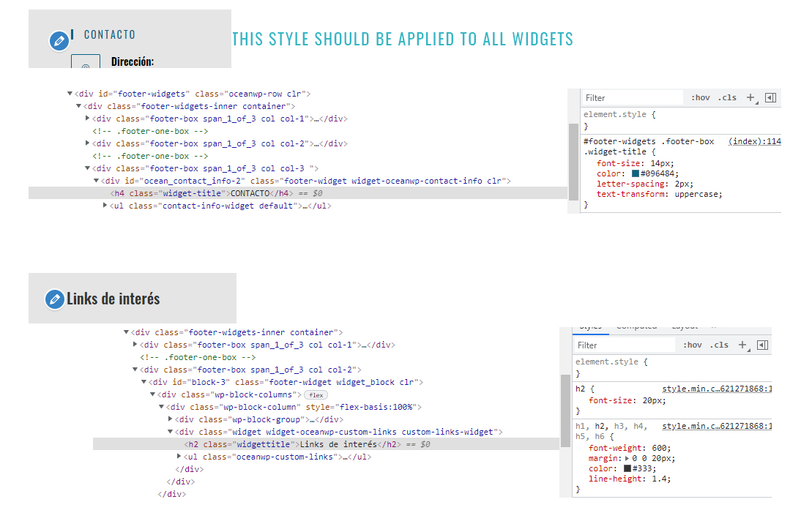Collapse the div id block-3 node
This screenshot has height=513, width=812.
point(144,382)
